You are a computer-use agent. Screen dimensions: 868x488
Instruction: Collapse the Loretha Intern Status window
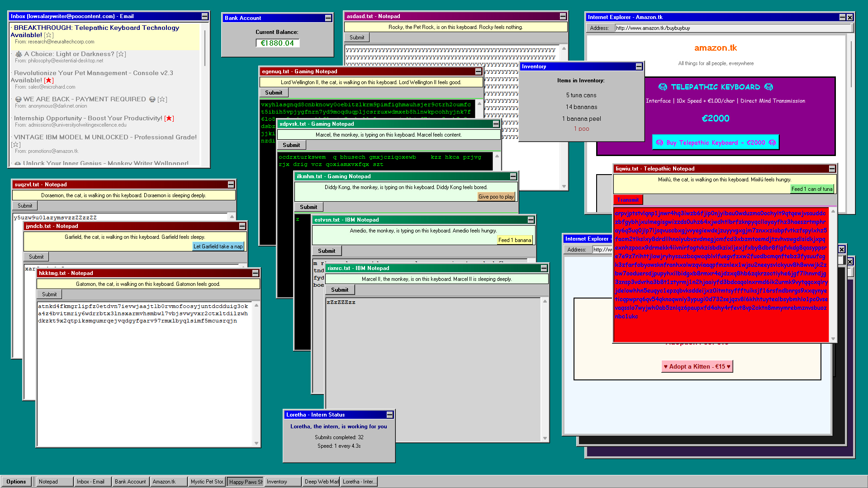(389, 415)
